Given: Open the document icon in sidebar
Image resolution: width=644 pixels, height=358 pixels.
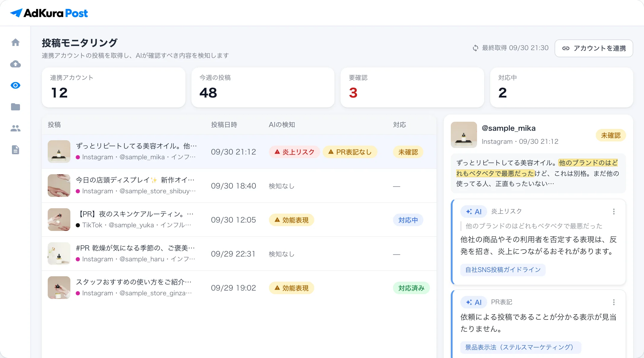Looking at the screenshot, I should click(16, 150).
